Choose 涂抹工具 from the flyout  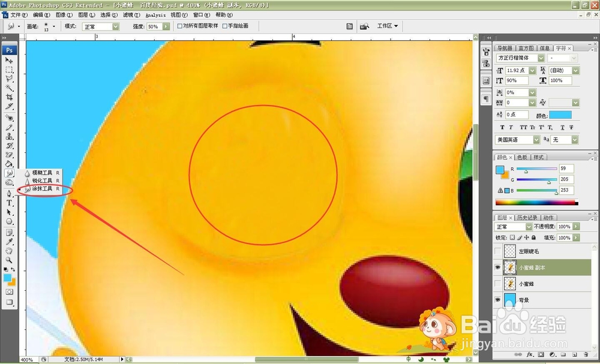click(x=42, y=189)
